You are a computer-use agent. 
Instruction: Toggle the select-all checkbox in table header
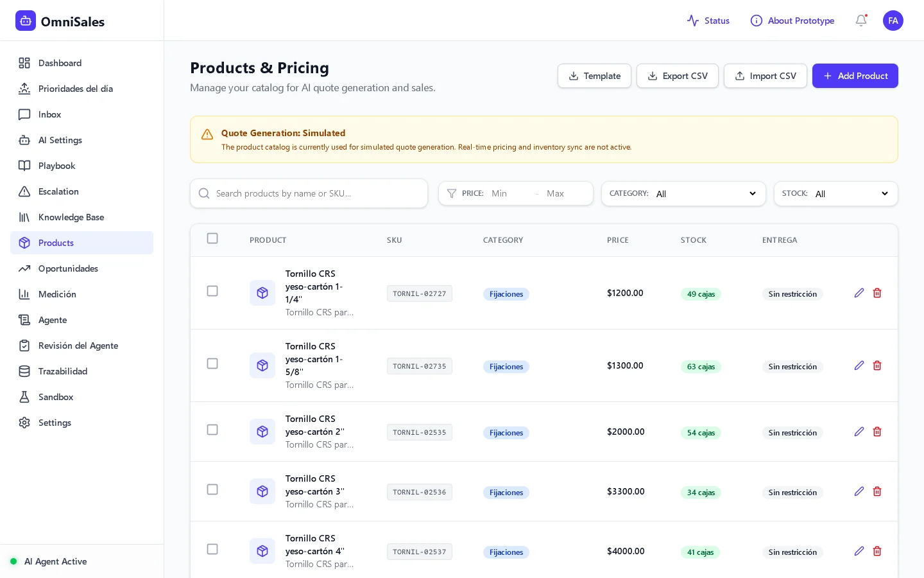click(212, 238)
